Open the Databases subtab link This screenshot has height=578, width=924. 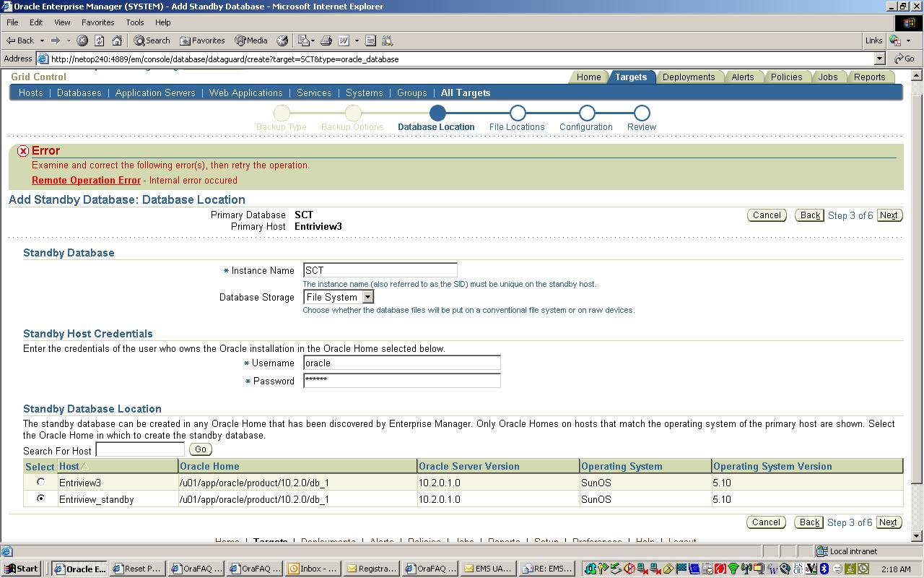tap(79, 92)
